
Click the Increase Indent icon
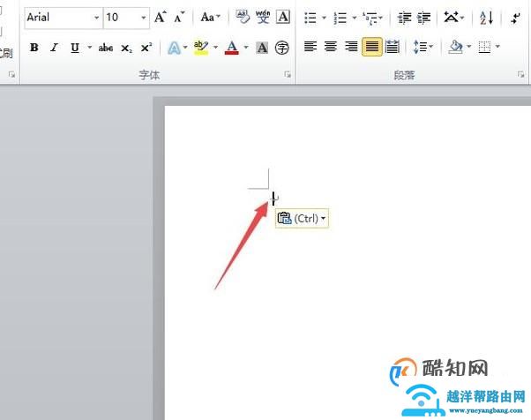pyautogui.click(x=424, y=18)
